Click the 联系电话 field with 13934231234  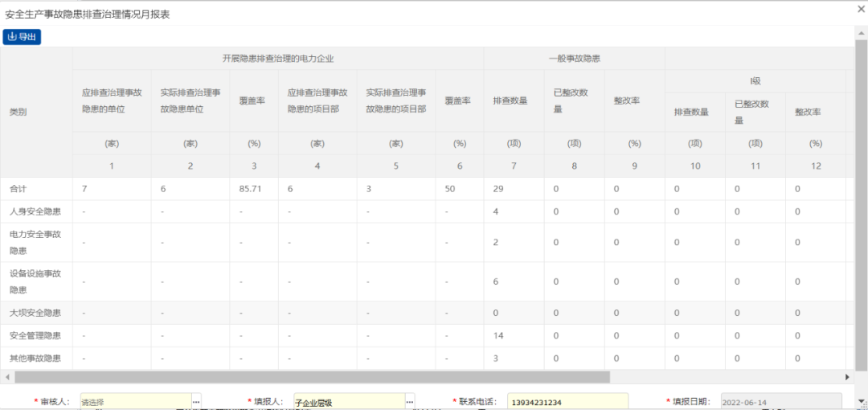[567, 401]
